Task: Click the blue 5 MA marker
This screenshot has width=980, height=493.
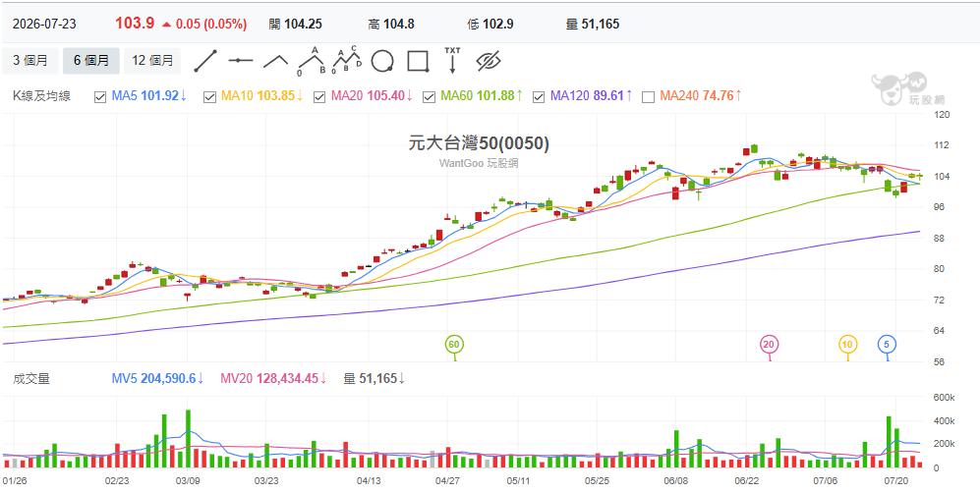Action: 888,345
